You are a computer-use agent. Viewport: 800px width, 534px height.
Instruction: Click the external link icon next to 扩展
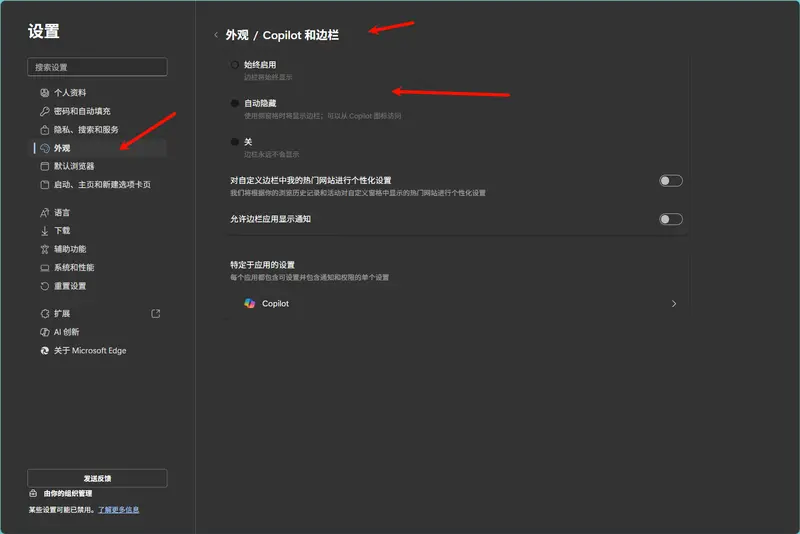(156, 314)
